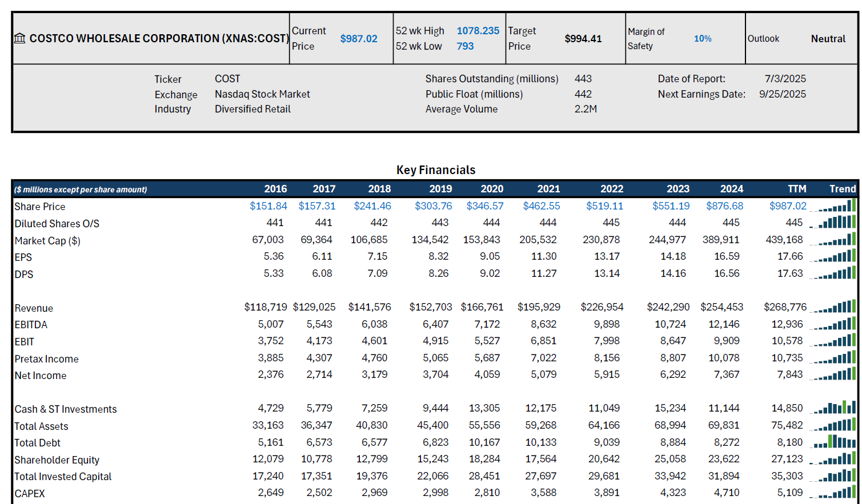Viewport: 862px width, 504px height.
Task: Click the Key Financials heading
Action: [x=436, y=170]
